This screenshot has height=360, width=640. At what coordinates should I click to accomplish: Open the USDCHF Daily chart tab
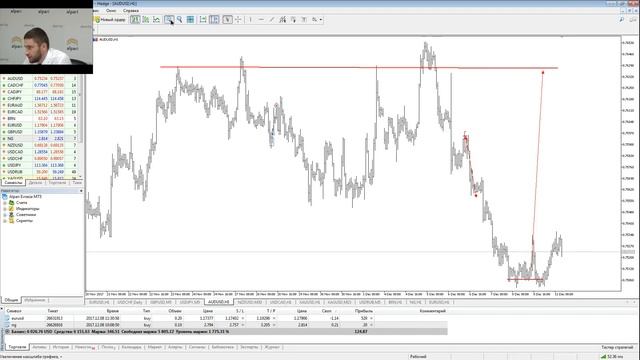pos(130,302)
